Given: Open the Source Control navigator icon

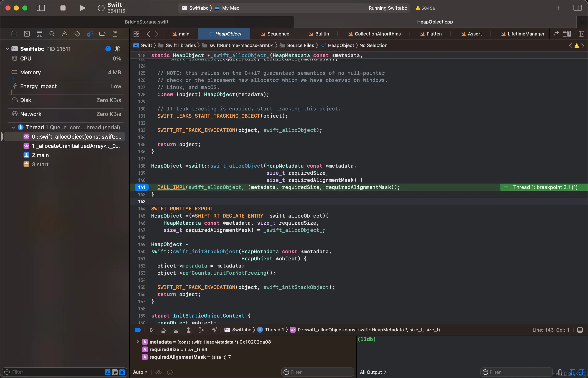Looking at the screenshot, I should 27,34.
